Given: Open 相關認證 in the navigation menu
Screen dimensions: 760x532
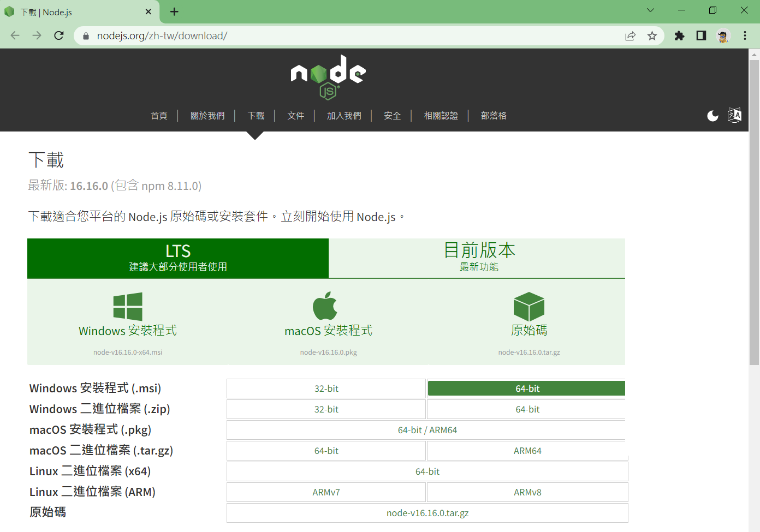Looking at the screenshot, I should [441, 116].
